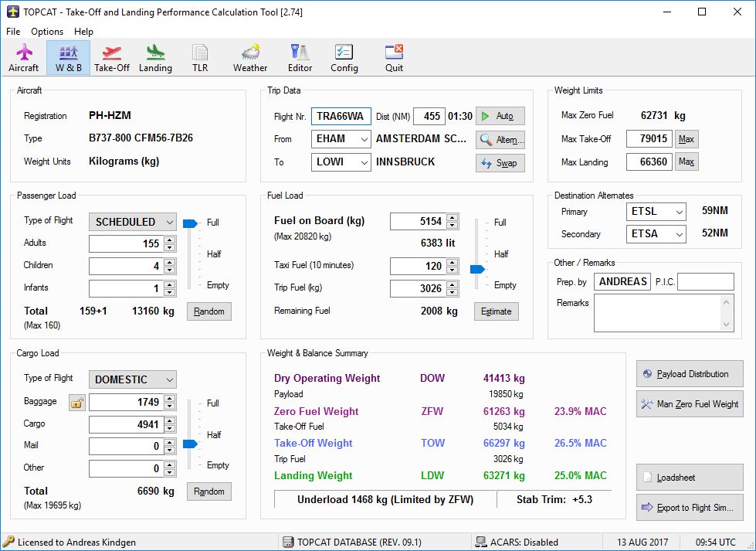
Task: Open the Take-Off calculation page
Action: pyautogui.click(x=112, y=58)
